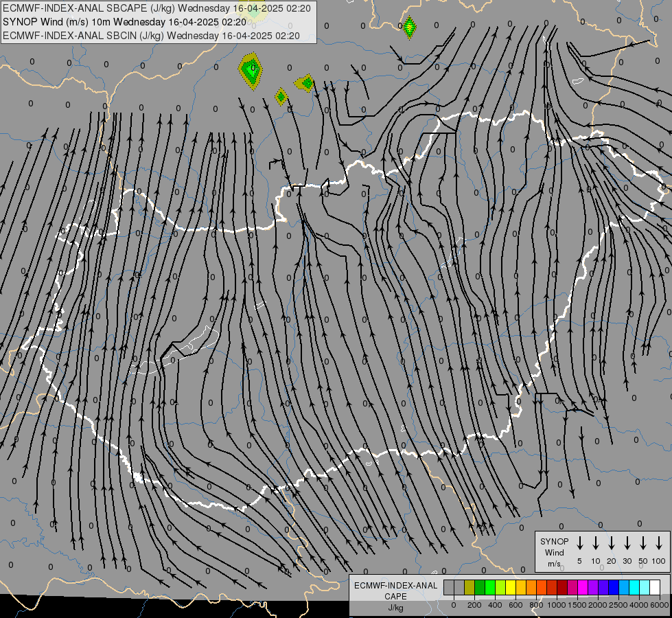672x618 pixels.
Task: Click the wind legend arrow labeled 100
Action: pos(659,543)
